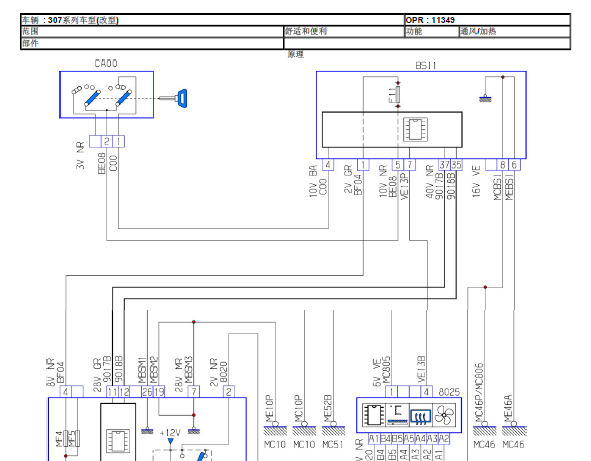The image size is (591, 461).
Task: Click the blue ignition key icon
Action: click(x=173, y=98)
